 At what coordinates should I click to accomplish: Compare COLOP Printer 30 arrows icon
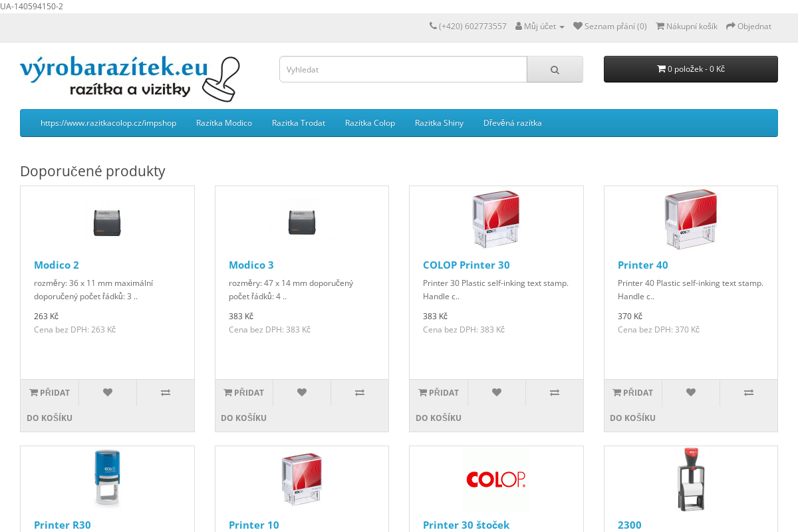555,392
